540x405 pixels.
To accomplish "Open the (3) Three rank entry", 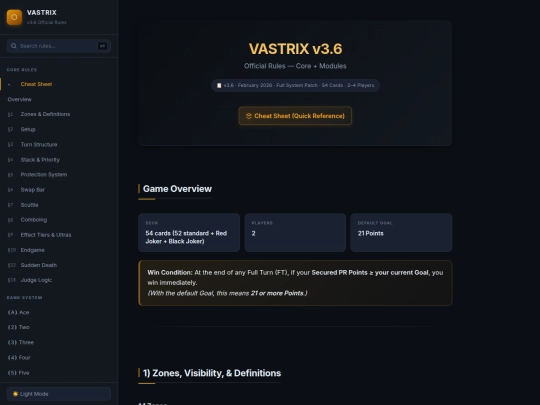I will click(x=59, y=342).
